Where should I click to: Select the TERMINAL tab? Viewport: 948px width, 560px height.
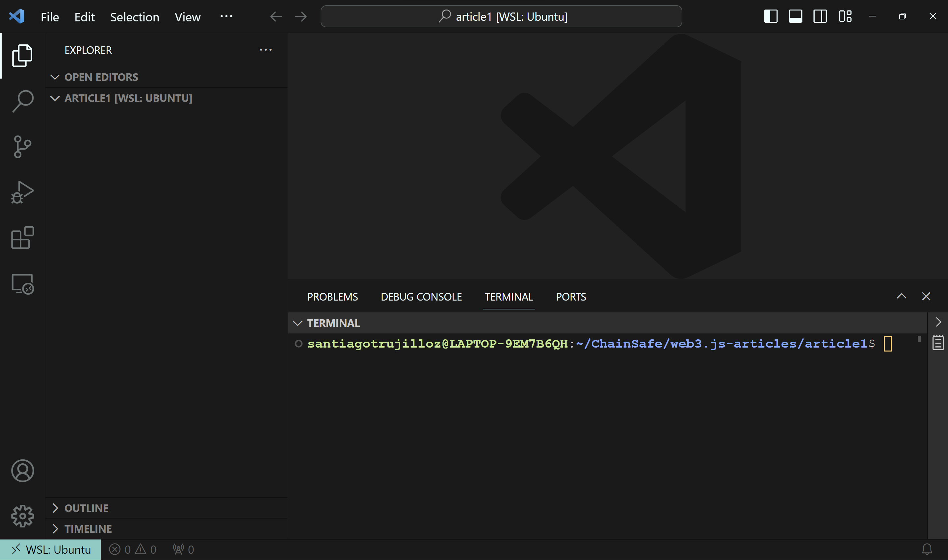coord(509,297)
